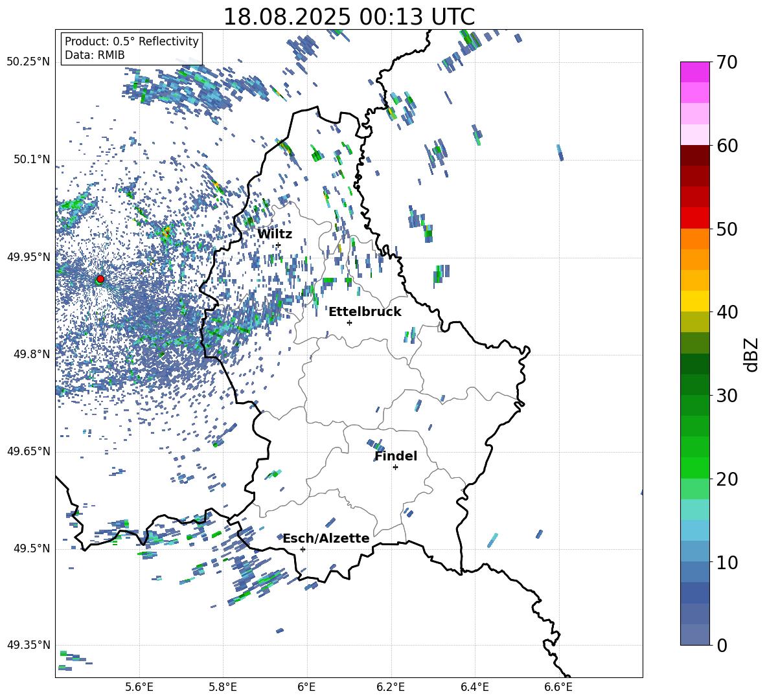Click the 50 tick on colorbar
This screenshot has width=767, height=700.
tap(726, 229)
